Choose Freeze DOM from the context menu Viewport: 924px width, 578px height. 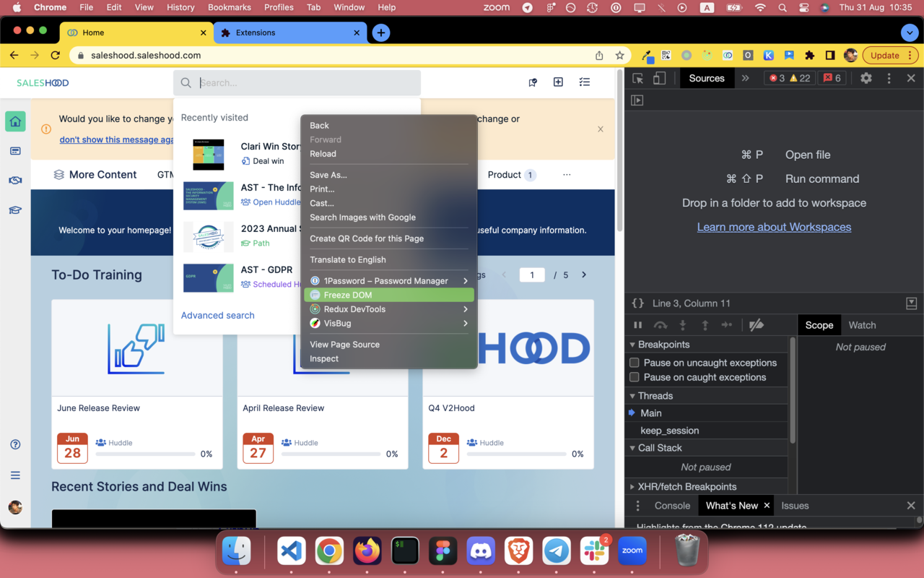click(x=389, y=295)
